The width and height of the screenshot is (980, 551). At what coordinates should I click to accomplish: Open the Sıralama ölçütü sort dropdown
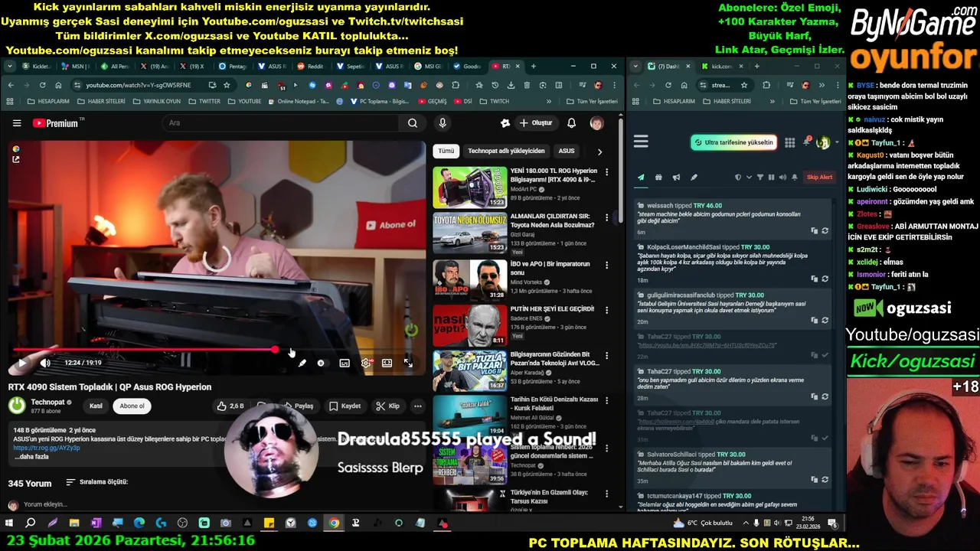click(x=97, y=482)
